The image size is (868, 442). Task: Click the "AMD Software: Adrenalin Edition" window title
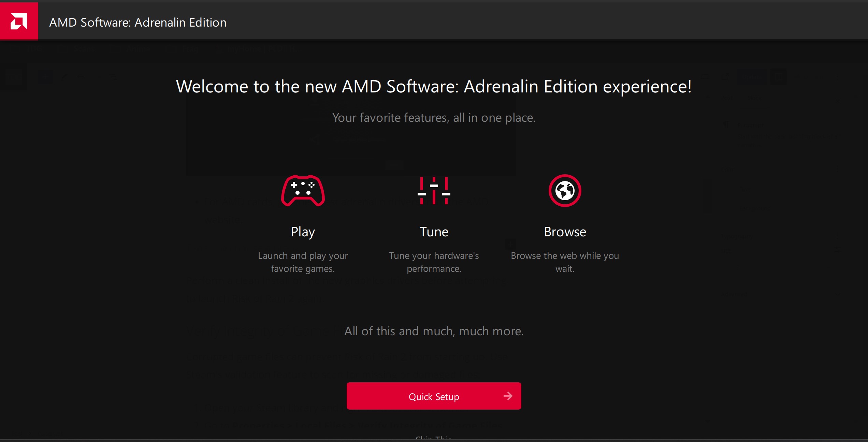(x=138, y=23)
